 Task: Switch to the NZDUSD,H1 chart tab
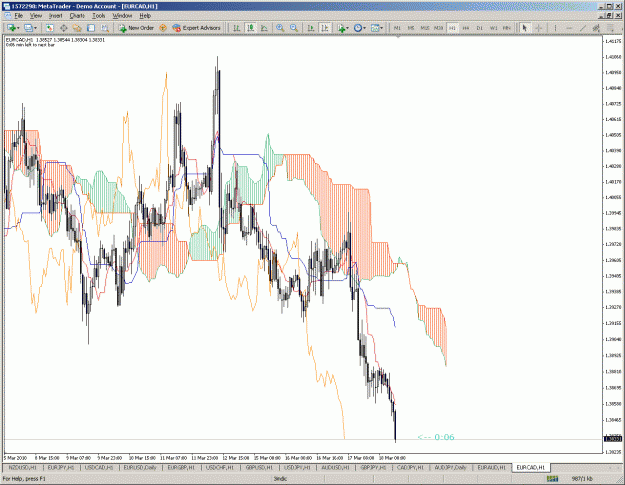22,467
